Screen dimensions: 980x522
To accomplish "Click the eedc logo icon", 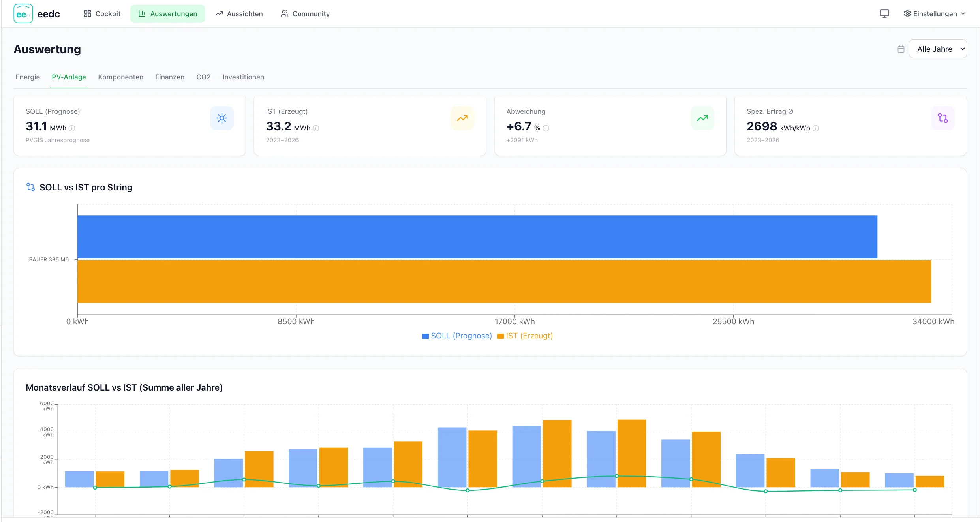I will click(23, 14).
